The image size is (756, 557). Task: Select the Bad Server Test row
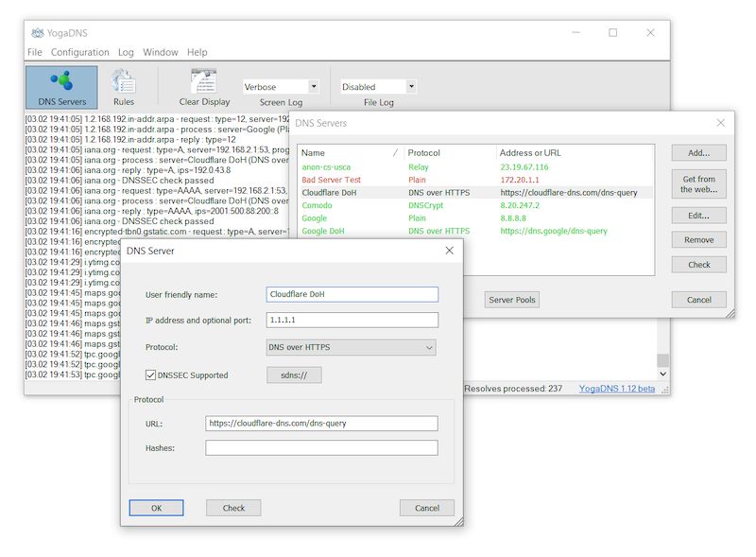tap(331, 180)
